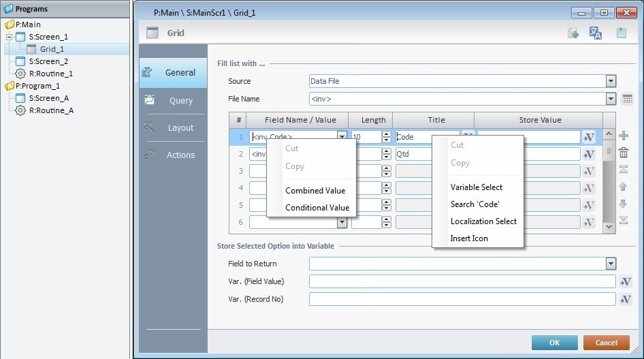
Task: Click the add-page icon in Grid header
Action: [x=573, y=33]
